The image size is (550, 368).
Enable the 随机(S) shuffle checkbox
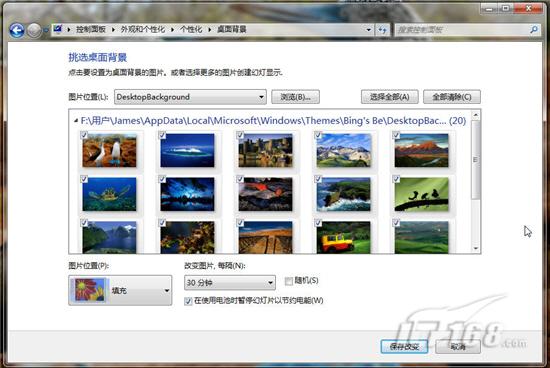pyautogui.click(x=289, y=281)
